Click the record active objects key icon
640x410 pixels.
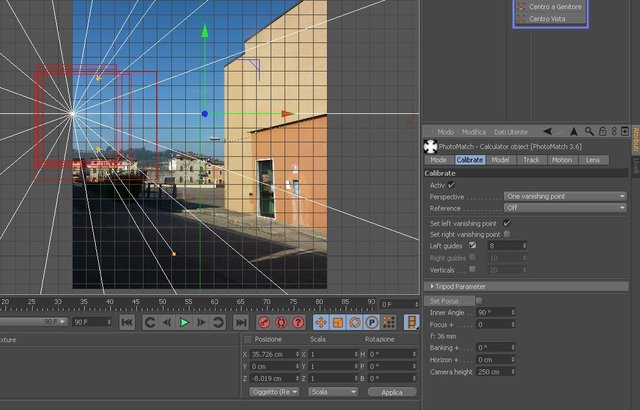pyautogui.click(x=264, y=322)
